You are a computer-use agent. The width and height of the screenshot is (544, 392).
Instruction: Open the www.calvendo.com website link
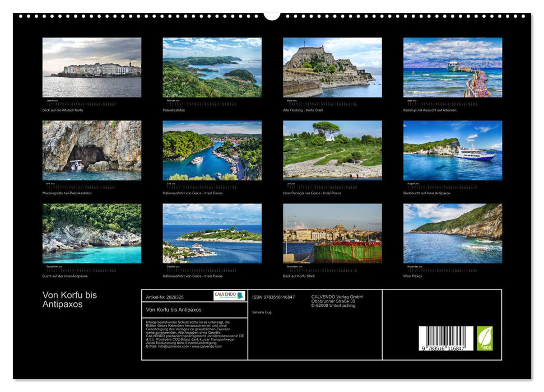(206, 347)
